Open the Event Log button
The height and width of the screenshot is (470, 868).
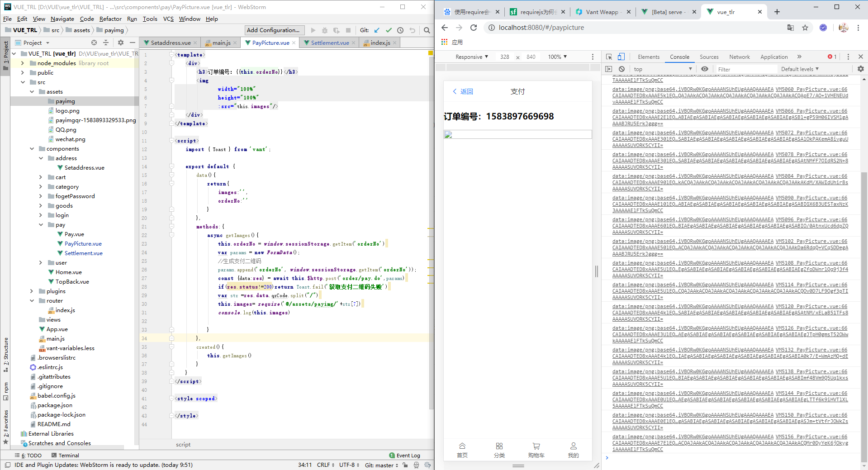tap(405, 456)
